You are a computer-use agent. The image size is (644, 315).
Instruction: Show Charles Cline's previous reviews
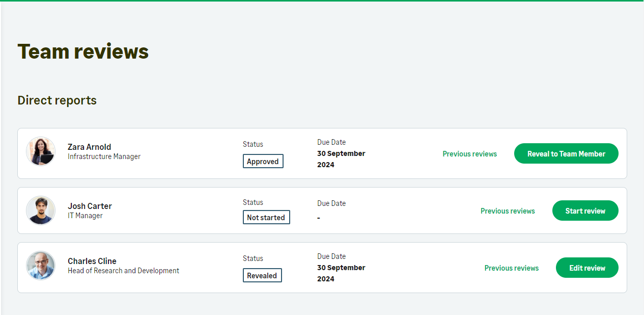[511, 268]
